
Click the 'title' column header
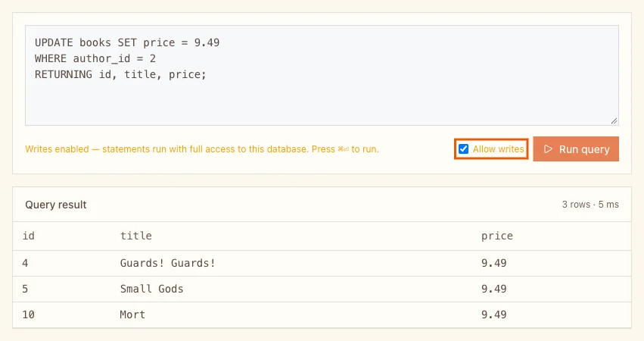(136, 236)
